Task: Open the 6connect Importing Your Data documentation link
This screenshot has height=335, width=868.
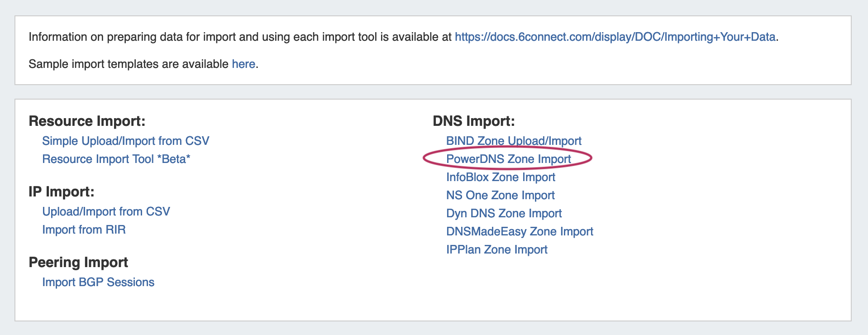Action: [615, 37]
